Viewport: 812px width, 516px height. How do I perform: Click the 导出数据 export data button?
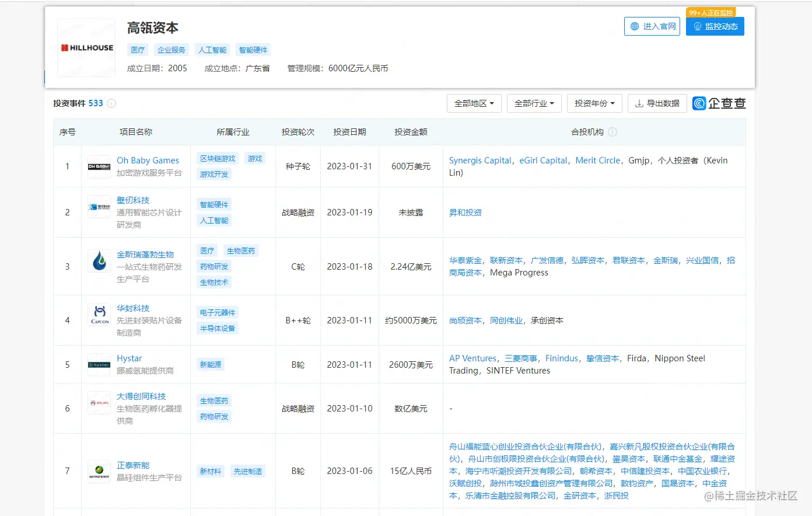(657, 103)
